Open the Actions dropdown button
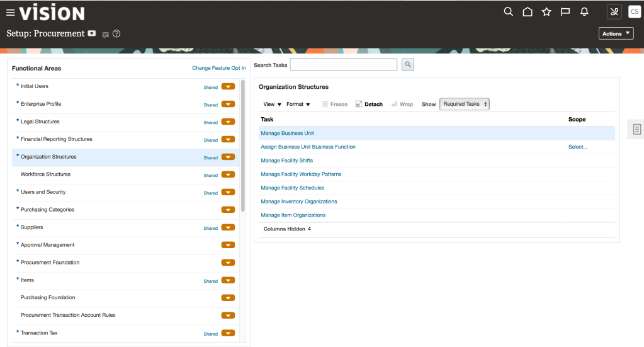This screenshot has height=347, width=644. [616, 34]
